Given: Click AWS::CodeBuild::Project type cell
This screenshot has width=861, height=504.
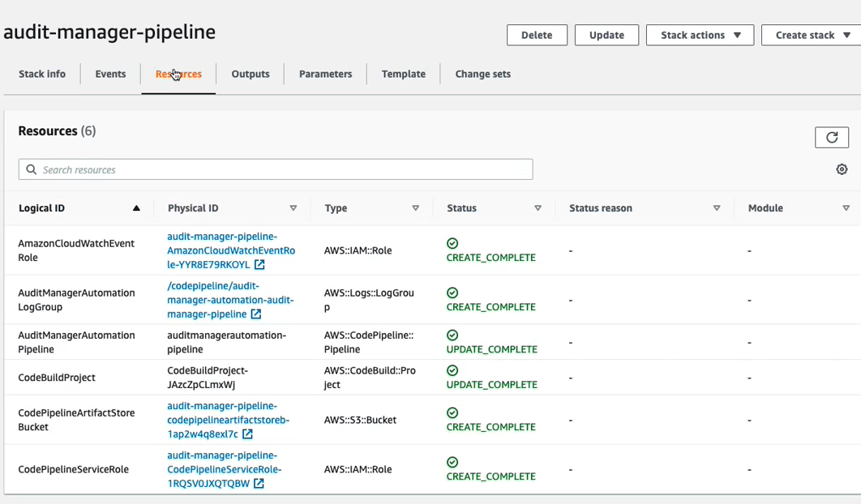Looking at the screenshot, I should point(370,378).
